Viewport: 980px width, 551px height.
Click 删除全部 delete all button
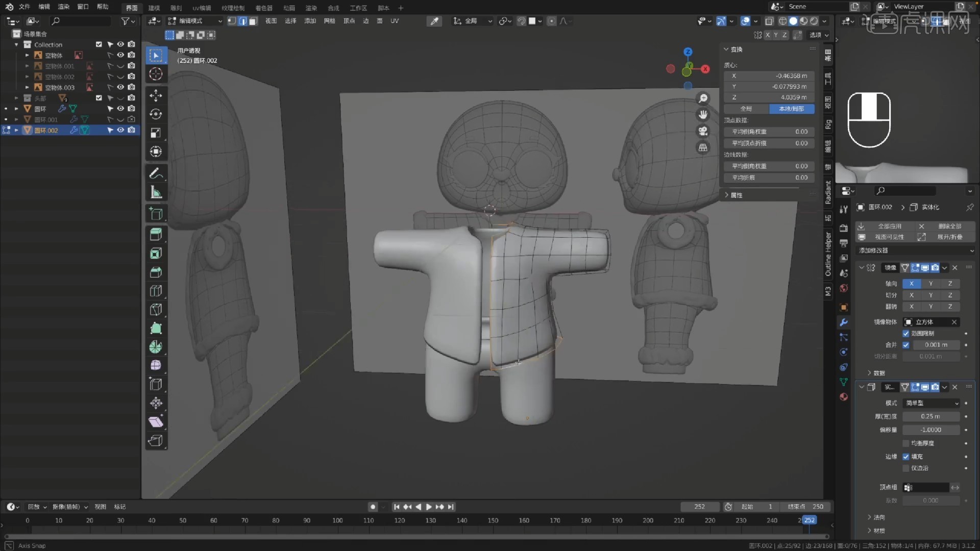[945, 226]
